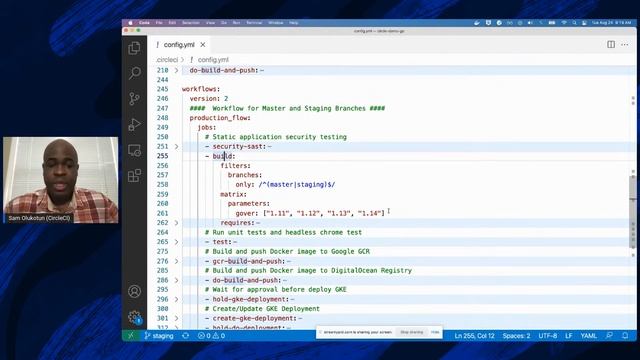Open the Accounts menu icon
The image size is (640, 360).
click(134, 291)
